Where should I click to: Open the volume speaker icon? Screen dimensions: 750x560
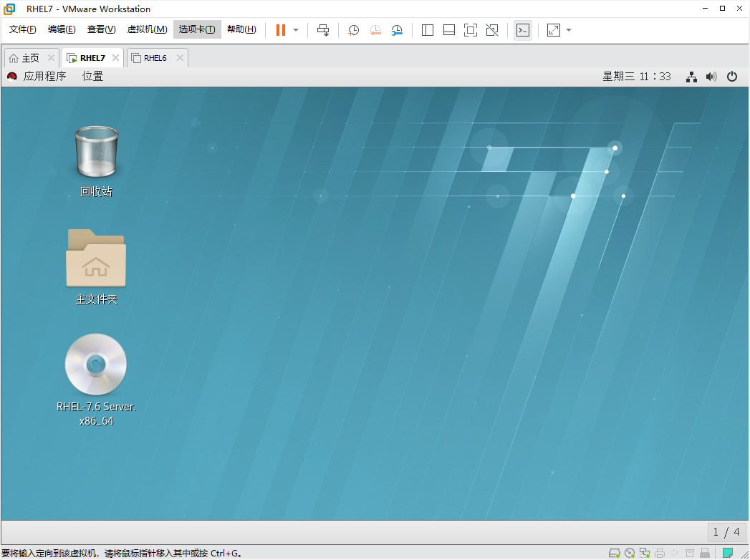[x=712, y=77]
